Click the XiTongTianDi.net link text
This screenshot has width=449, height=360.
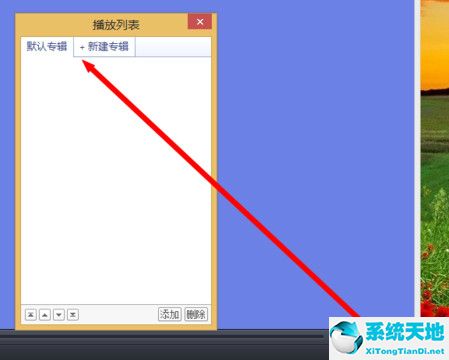(405, 351)
